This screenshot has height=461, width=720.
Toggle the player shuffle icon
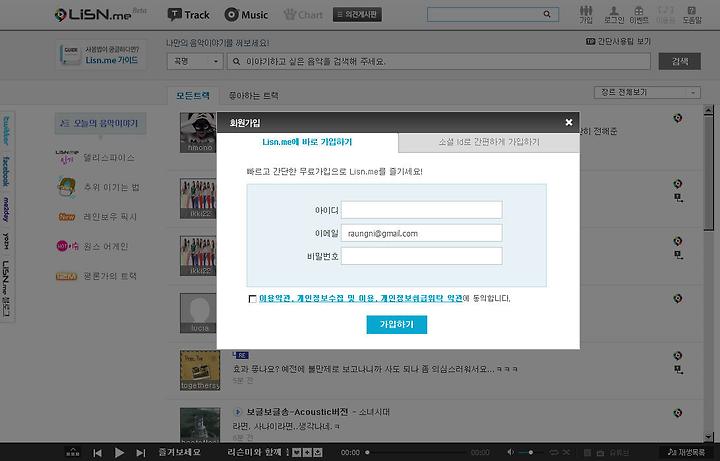click(x=566, y=453)
